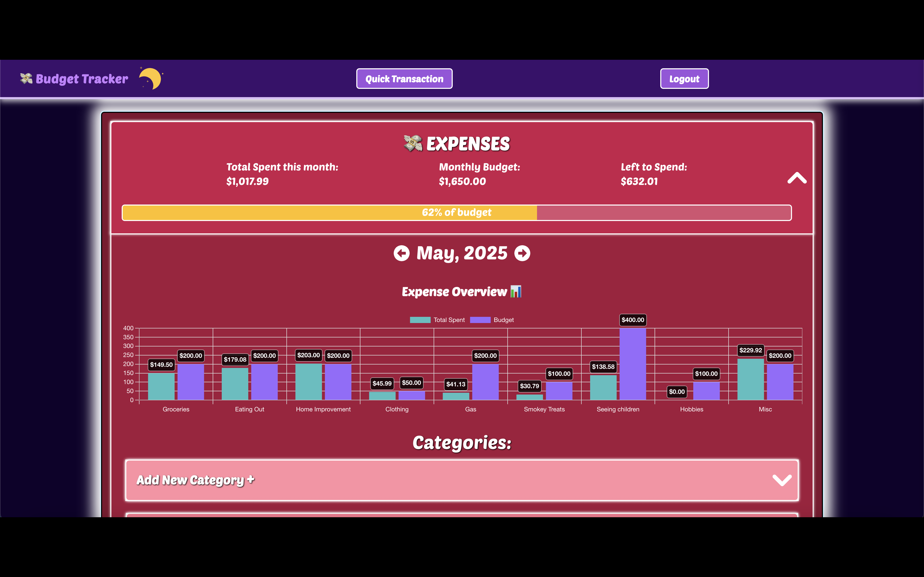Click the 62% of budget progress bar
This screenshot has height=577, width=924.
pyautogui.click(x=456, y=213)
